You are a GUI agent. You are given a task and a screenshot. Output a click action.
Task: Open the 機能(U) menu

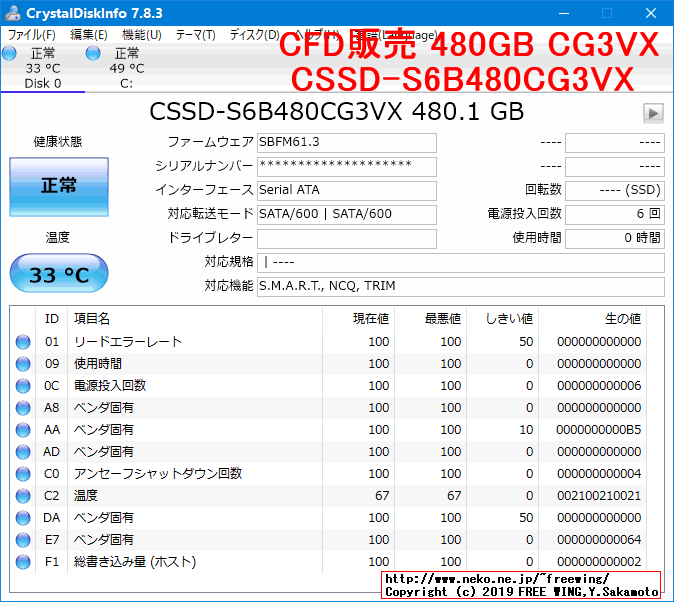(x=141, y=35)
